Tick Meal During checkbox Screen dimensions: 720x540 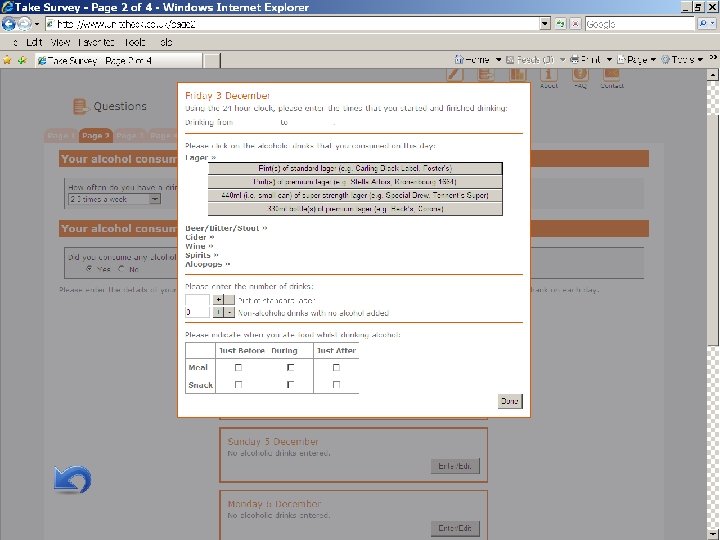coord(290,367)
